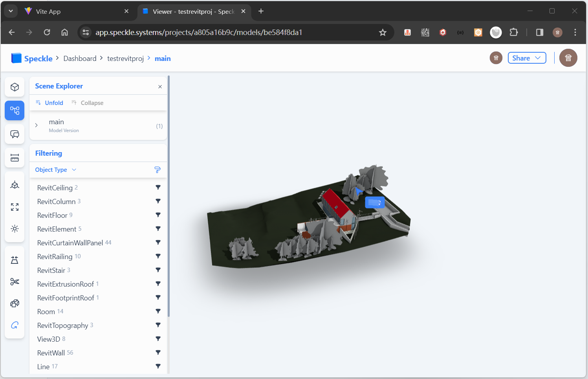
Task: Open the user avatar menu top right
Action: 568,58
